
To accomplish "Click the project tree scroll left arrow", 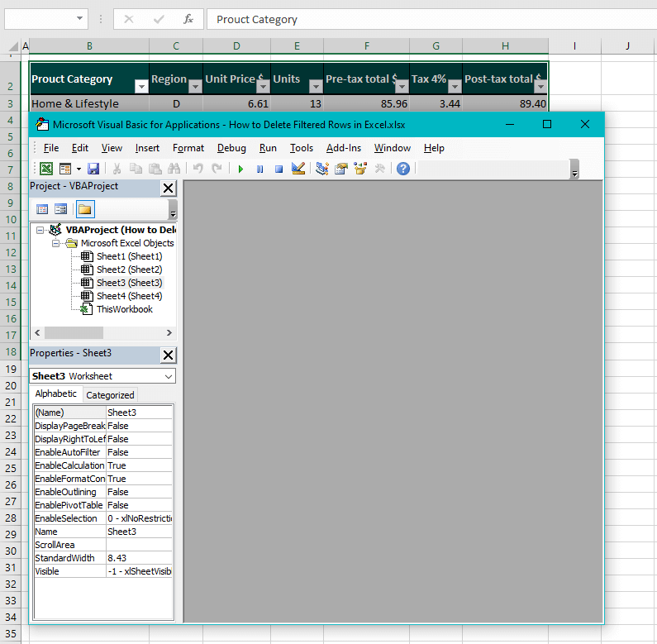I will (x=37, y=332).
